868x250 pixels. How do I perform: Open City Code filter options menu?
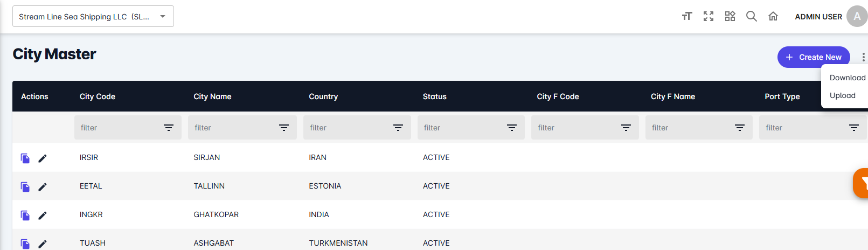[169, 128]
